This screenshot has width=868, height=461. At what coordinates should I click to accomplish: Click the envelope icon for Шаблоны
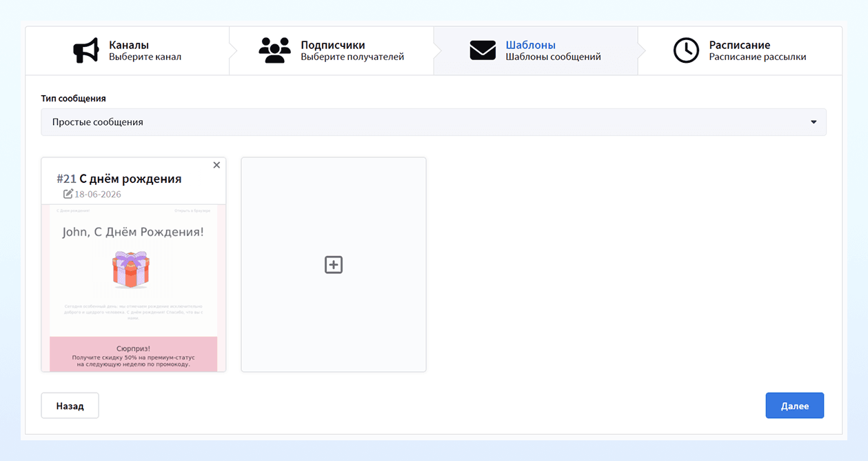(483, 50)
